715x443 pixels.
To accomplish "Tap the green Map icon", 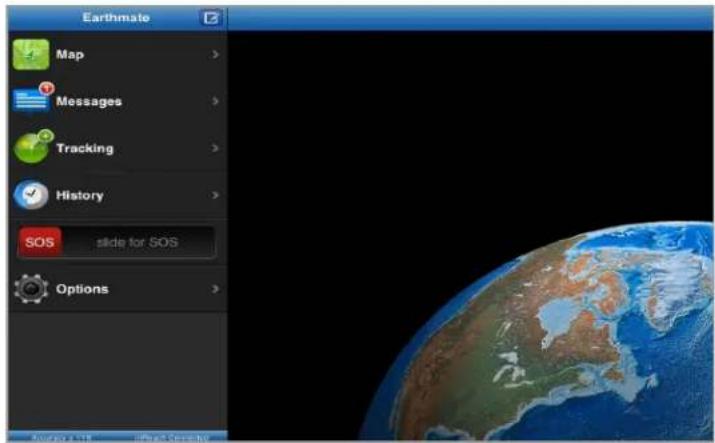I will pos(31,54).
